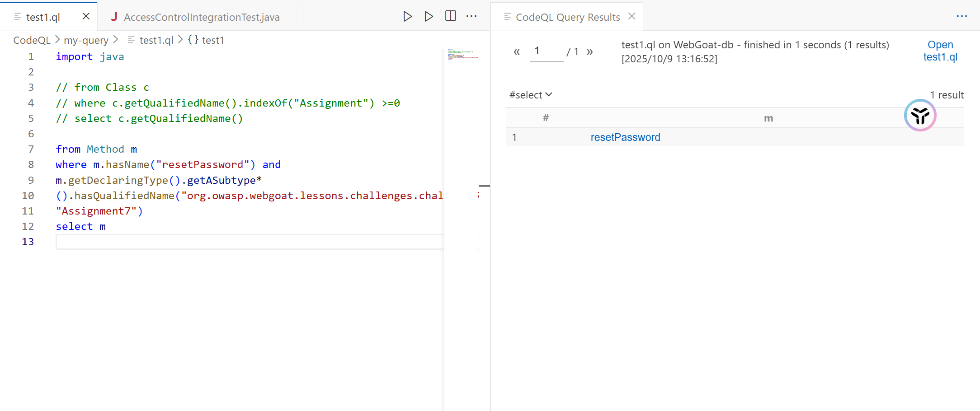Click the code minimap preview
This screenshot has width=980, height=411.
[x=462, y=55]
